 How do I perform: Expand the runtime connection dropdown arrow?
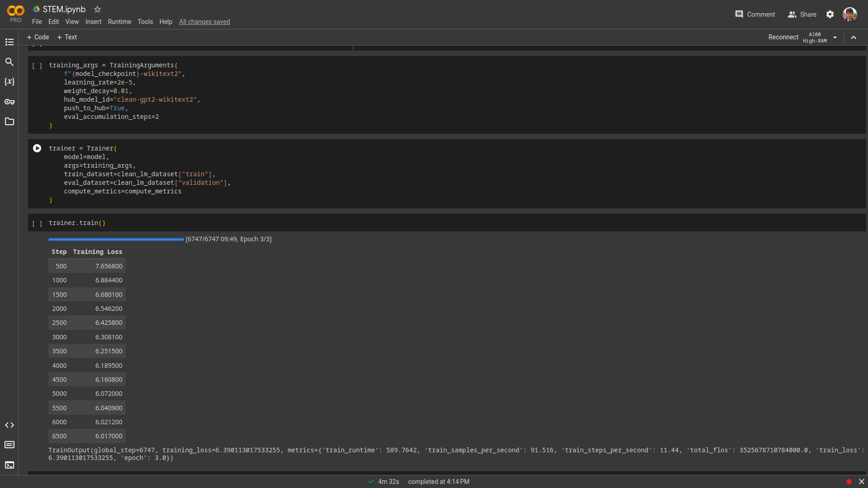pyautogui.click(x=835, y=38)
